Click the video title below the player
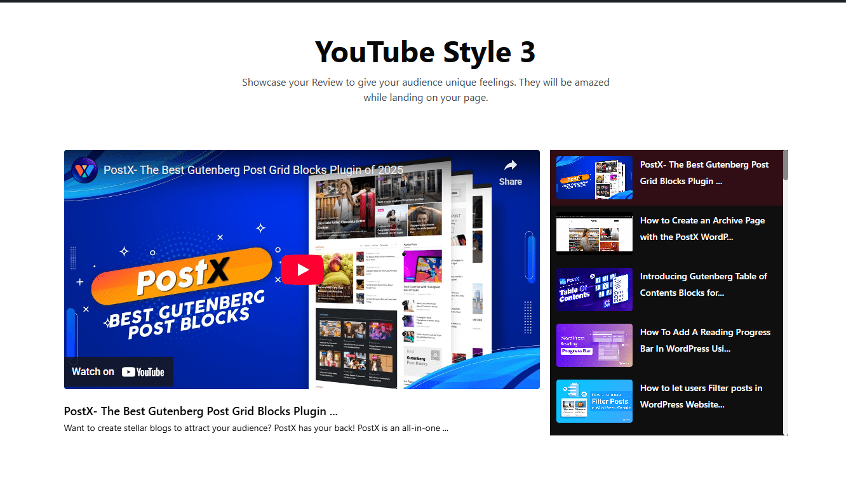Viewport: 846px width, 504px height. (x=201, y=411)
